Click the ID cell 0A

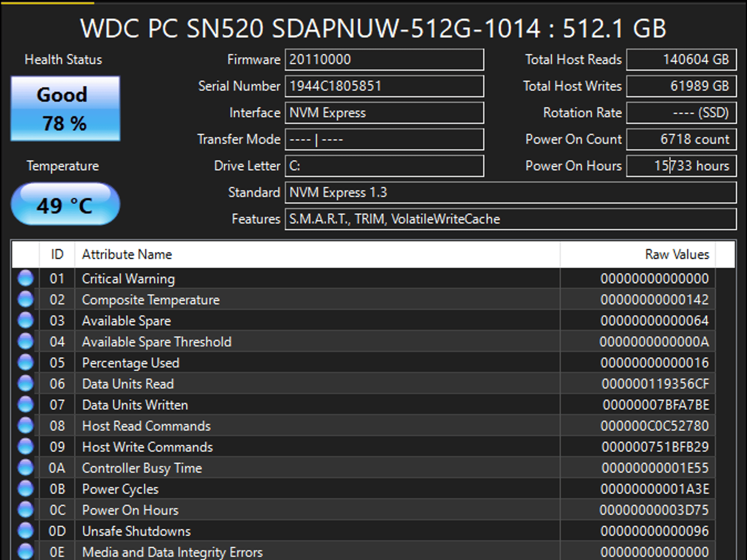[57, 468]
